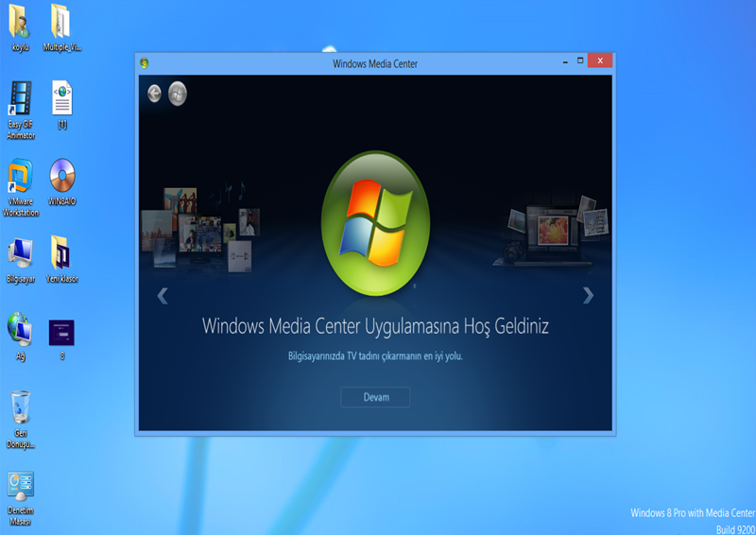This screenshot has height=535, width=756.
Task: Open the Ağ network icon
Action: point(20,337)
